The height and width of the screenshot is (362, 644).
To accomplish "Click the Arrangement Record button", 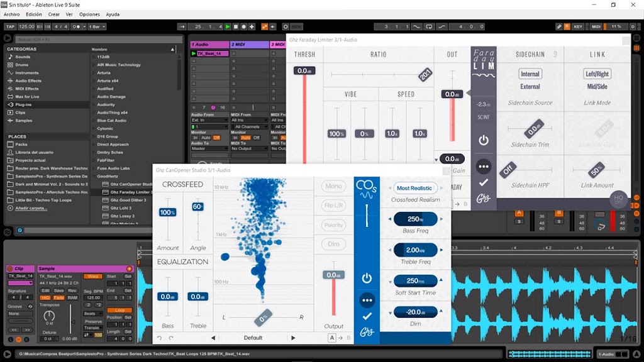I will click(x=243, y=26).
